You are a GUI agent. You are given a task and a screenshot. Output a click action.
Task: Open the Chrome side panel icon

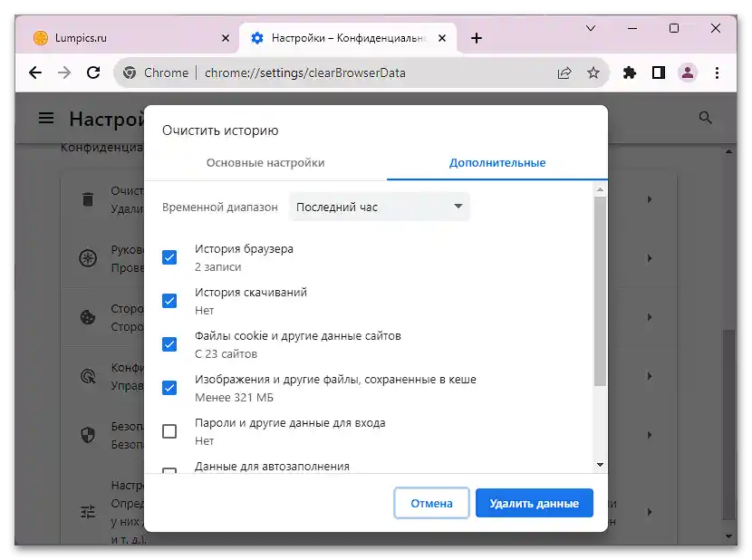(659, 72)
